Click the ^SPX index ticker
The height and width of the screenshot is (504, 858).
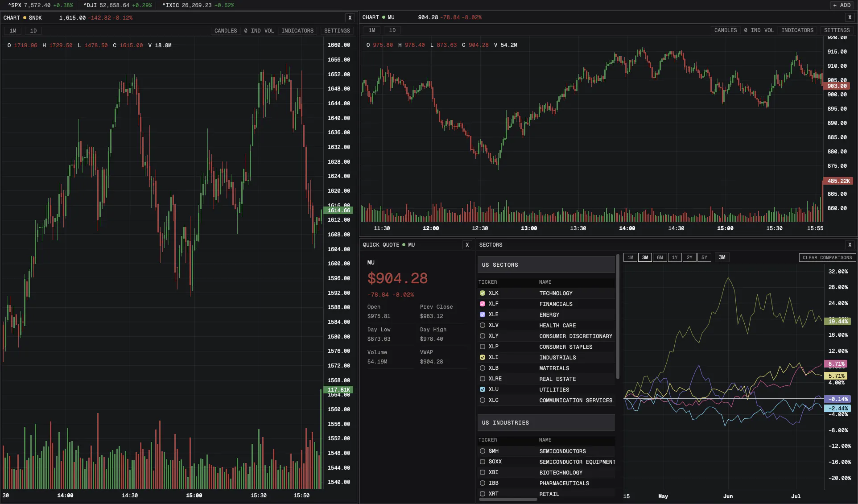41,5
